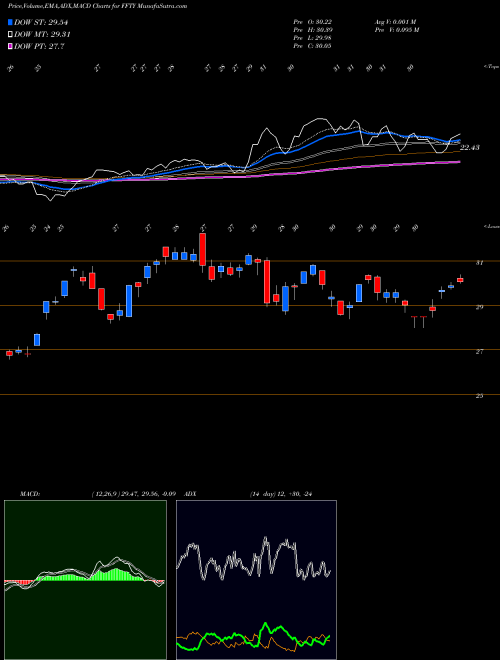Click the tallest red candlestick at the peak
The image size is (500, 660).
202,250
